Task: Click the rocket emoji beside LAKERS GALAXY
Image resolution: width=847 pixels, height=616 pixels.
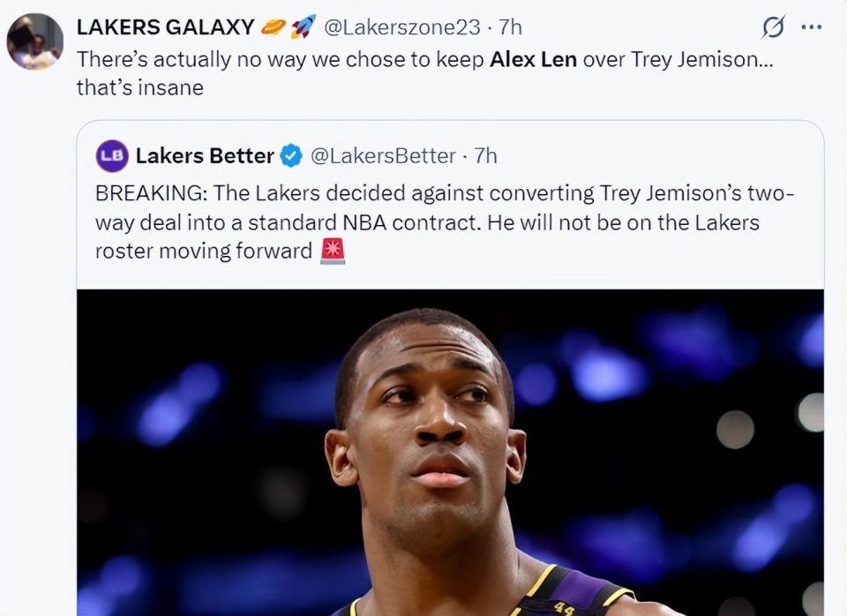Action: point(303,27)
